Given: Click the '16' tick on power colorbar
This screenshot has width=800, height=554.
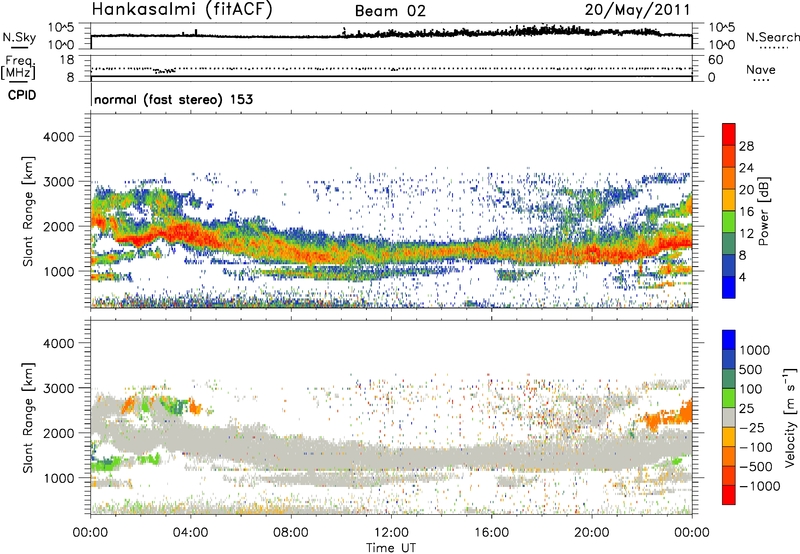Looking at the screenshot, I should click(746, 212).
